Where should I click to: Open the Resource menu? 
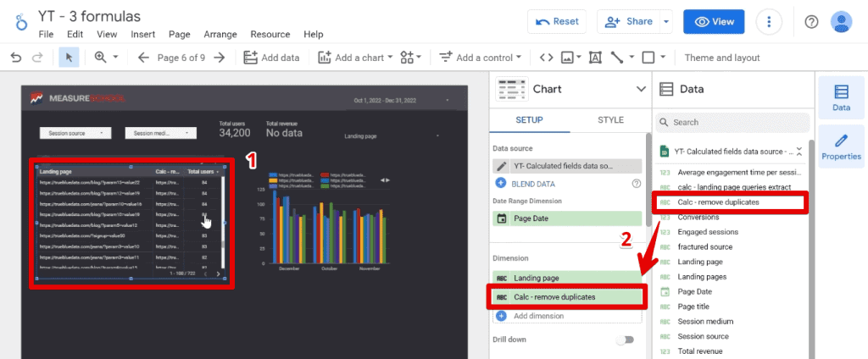(x=270, y=35)
